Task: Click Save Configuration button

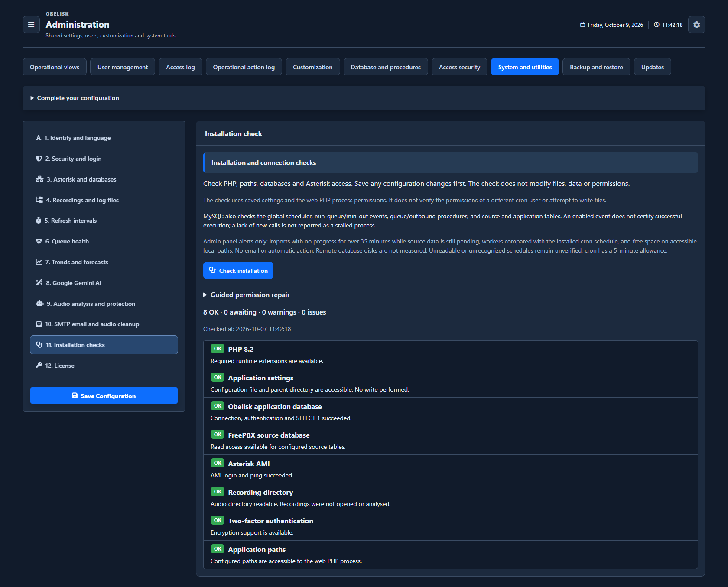Action: [x=104, y=396]
